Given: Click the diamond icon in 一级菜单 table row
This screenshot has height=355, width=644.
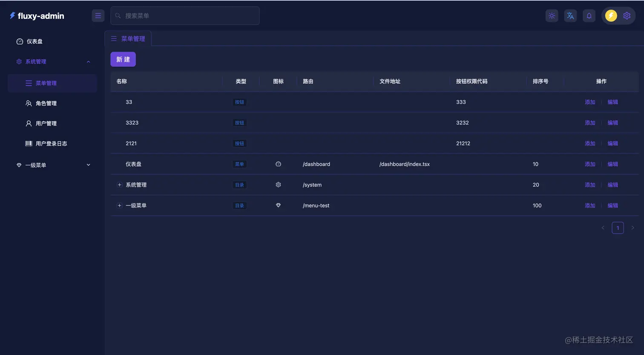Looking at the screenshot, I should coord(278,205).
